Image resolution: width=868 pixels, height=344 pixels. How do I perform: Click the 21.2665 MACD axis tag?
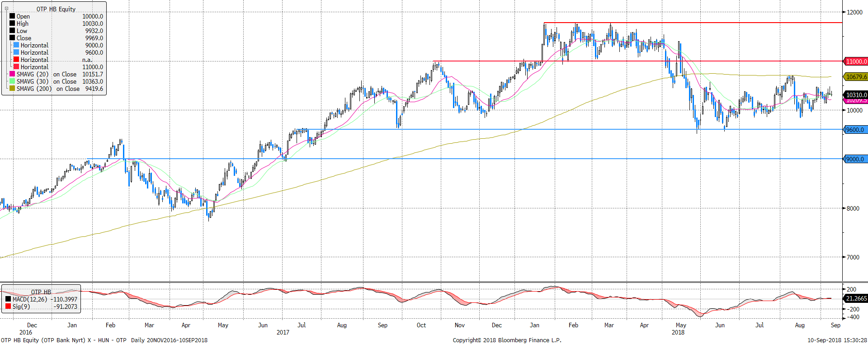pyautogui.click(x=856, y=298)
